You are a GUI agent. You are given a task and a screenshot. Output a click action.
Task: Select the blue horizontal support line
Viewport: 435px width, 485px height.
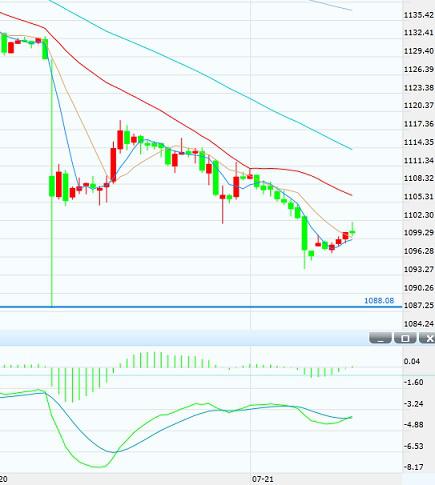[x=200, y=307]
